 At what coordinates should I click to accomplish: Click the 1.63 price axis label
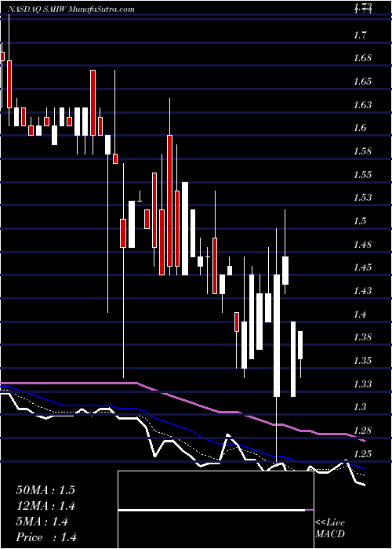364,104
